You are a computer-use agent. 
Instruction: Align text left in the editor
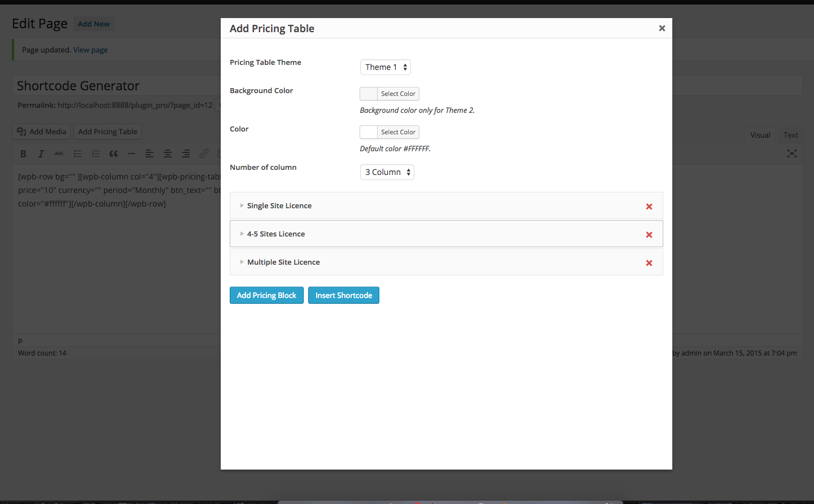point(150,154)
